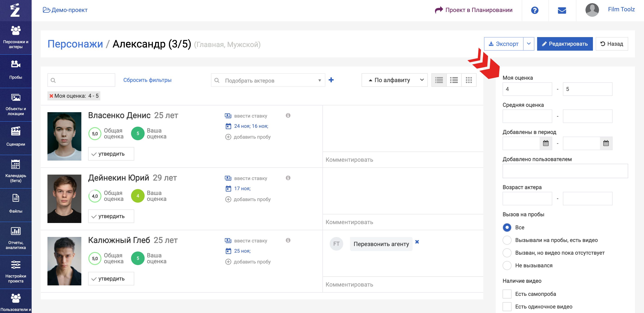Click Ваша оценка 5 circle for Власенко Денис

(x=138, y=133)
